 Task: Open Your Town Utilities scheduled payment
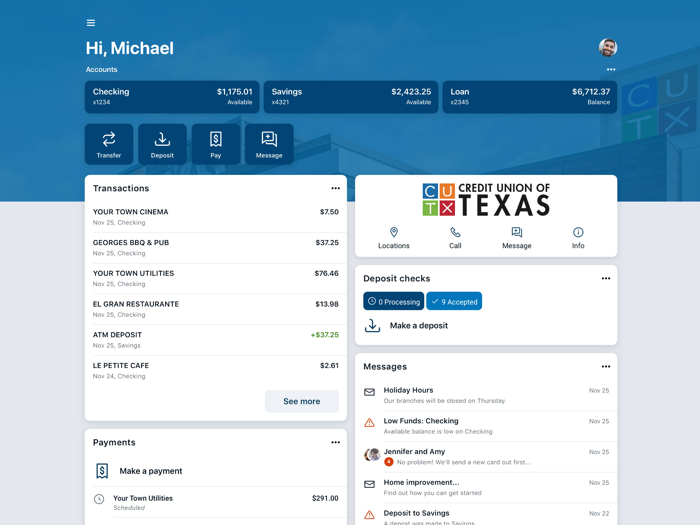(216, 503)
